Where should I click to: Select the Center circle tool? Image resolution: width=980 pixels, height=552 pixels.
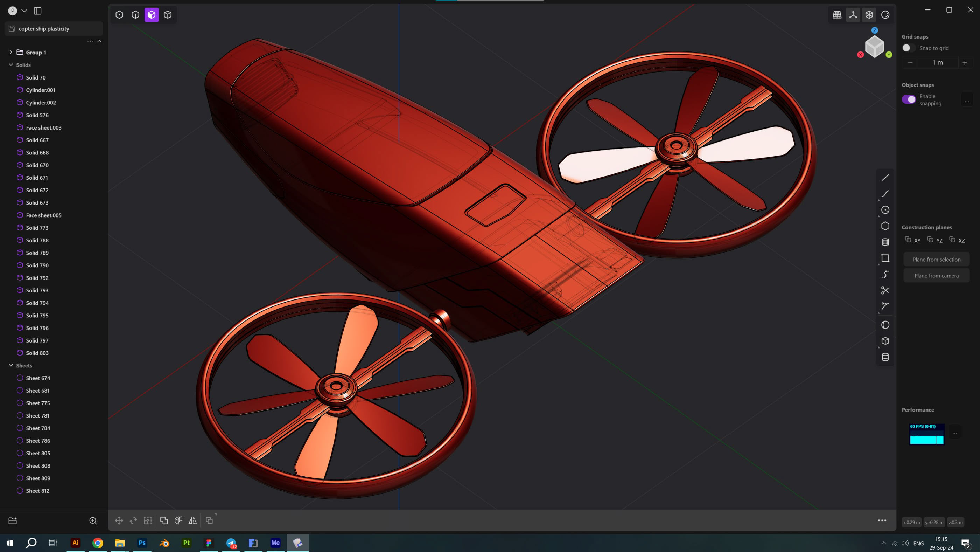click(885, 210)
